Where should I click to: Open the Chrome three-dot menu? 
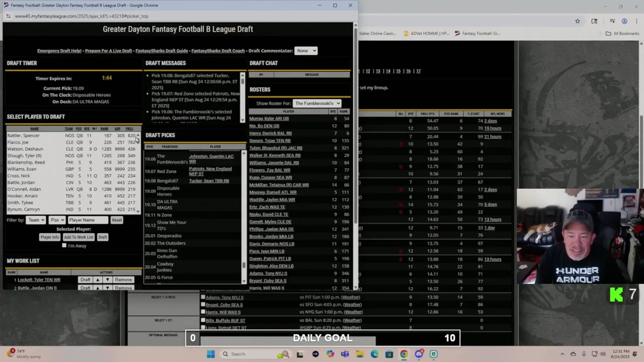636,21
